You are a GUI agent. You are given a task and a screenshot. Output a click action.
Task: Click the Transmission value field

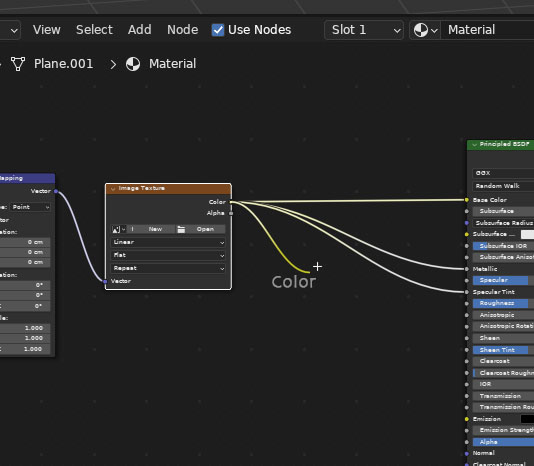503,396
